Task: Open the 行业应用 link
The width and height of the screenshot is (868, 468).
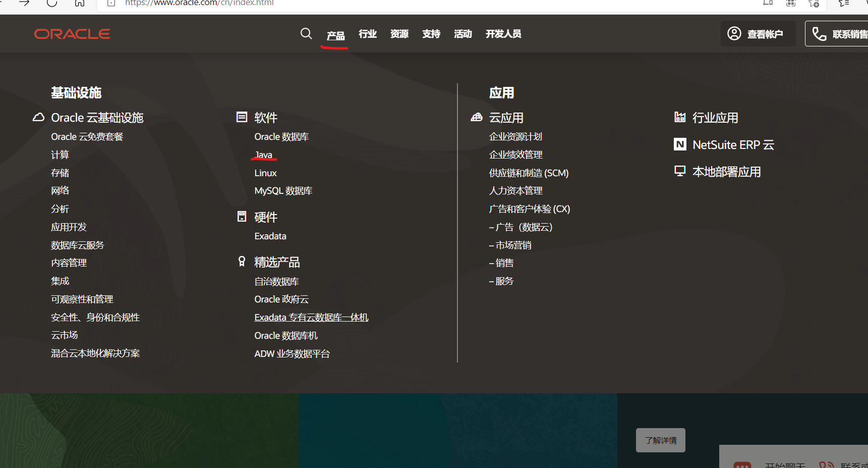Action: pos(715,118)
